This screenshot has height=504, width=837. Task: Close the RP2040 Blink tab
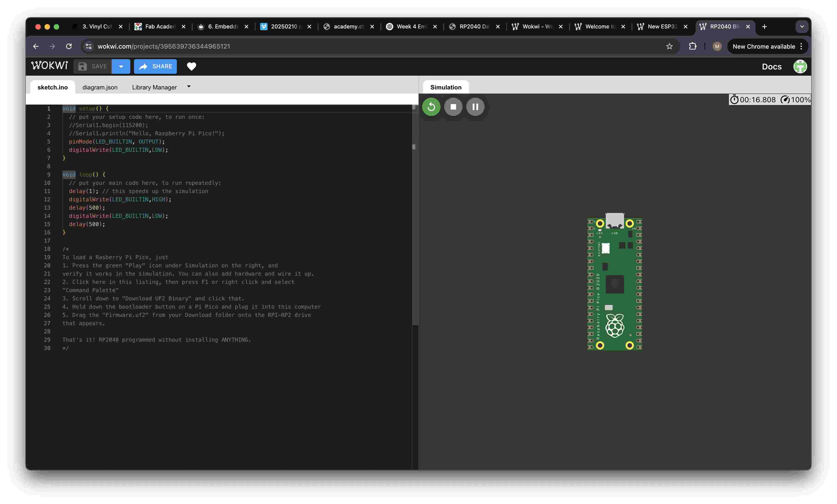748,26
